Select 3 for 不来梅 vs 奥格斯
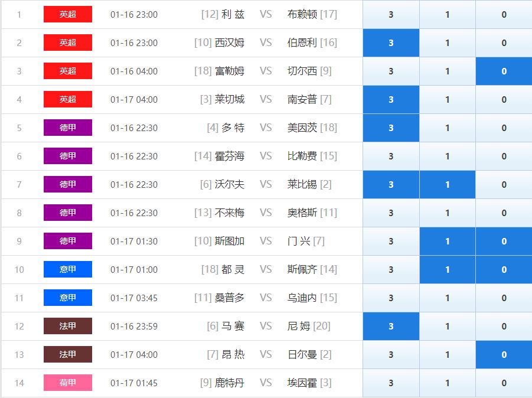532x398 pixels. coord(391,213)
